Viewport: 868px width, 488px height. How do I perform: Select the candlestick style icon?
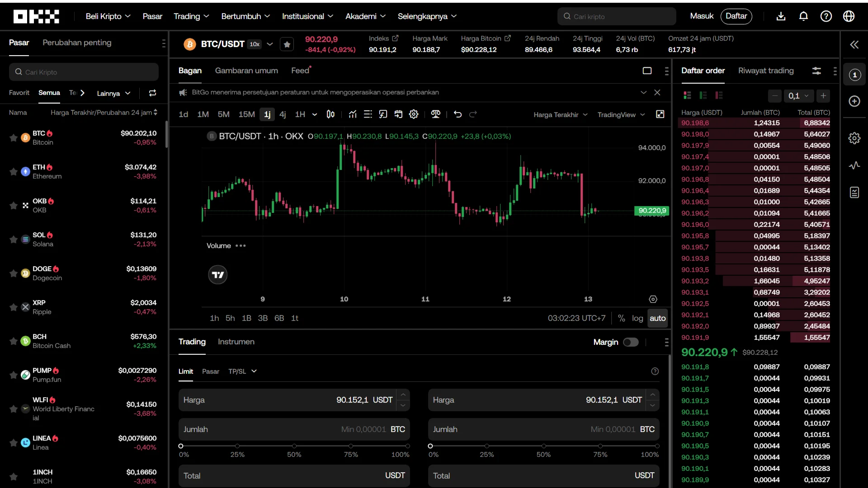[x=330, y=114]
